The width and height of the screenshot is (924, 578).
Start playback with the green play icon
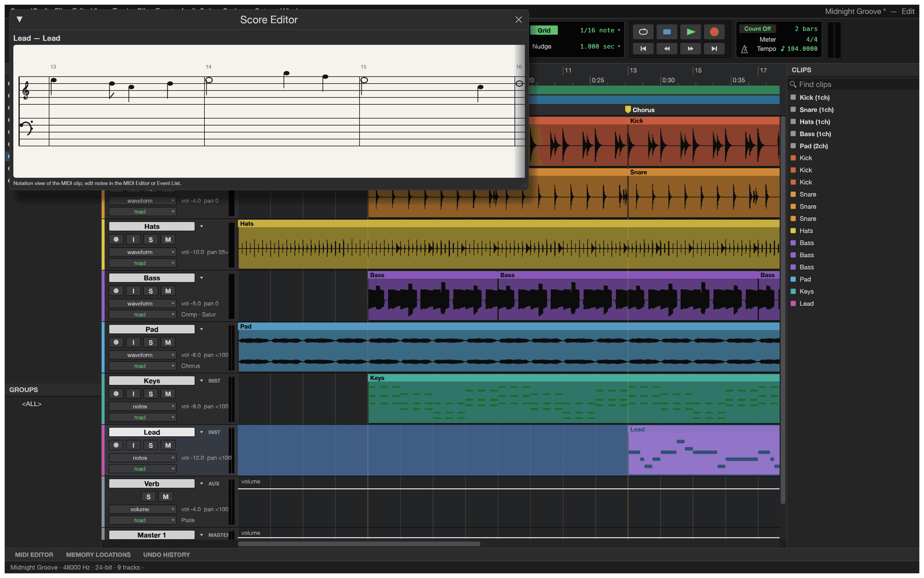click(x=691, y=32)
